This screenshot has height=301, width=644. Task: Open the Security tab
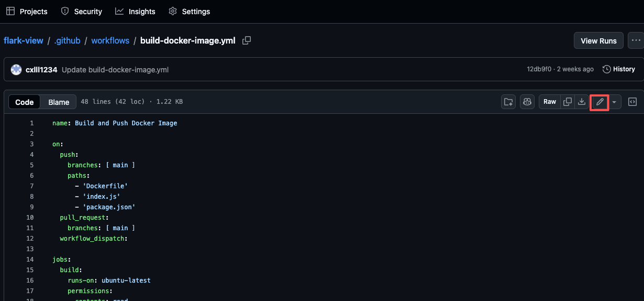click(82, 11)
